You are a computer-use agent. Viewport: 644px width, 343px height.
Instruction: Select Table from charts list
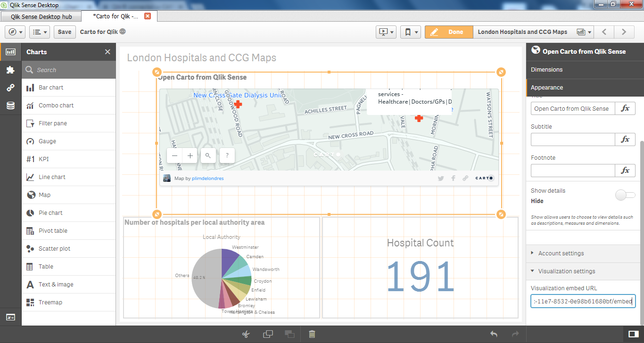[x=69, y=267]
